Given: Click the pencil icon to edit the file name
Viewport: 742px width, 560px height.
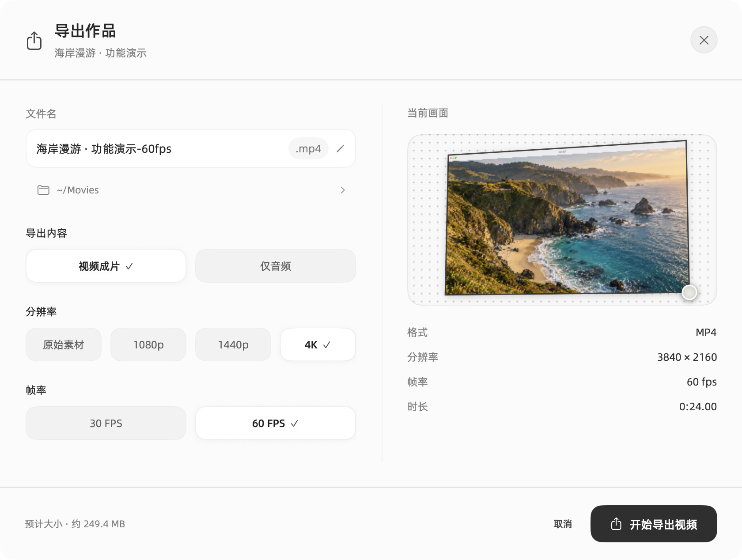Looking at the screenshot, I should (340, 149).
